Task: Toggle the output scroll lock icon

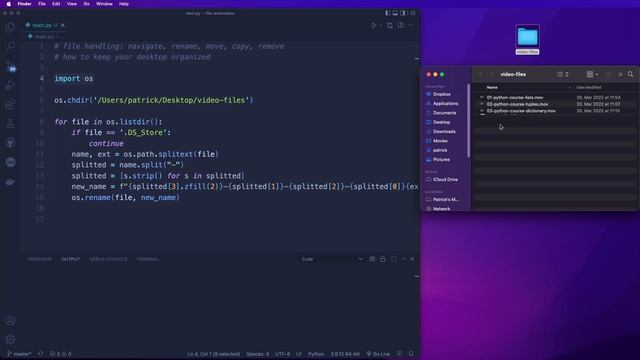Action: coord(382,259)
